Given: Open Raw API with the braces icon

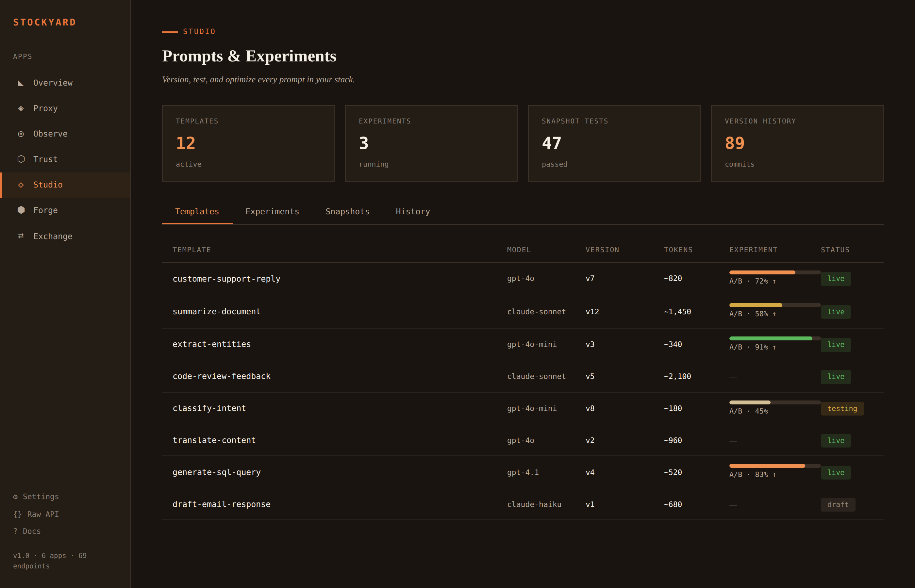Looking at the screenshot, I should (x=17, y=514).
